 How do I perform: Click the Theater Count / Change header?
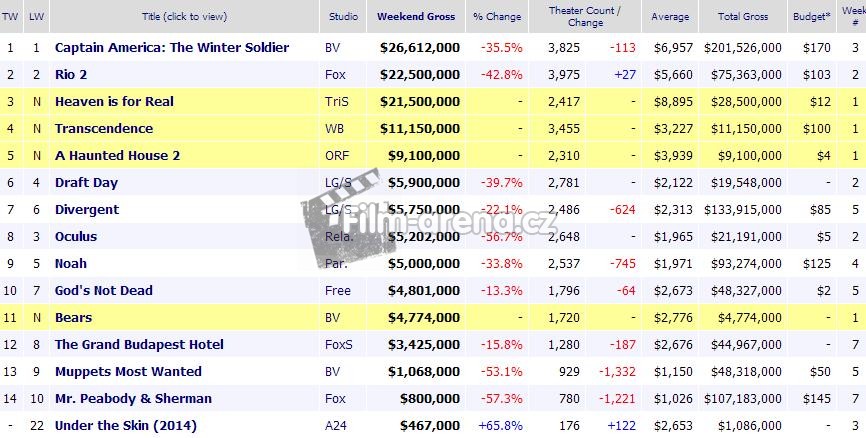tap(585, 16)
